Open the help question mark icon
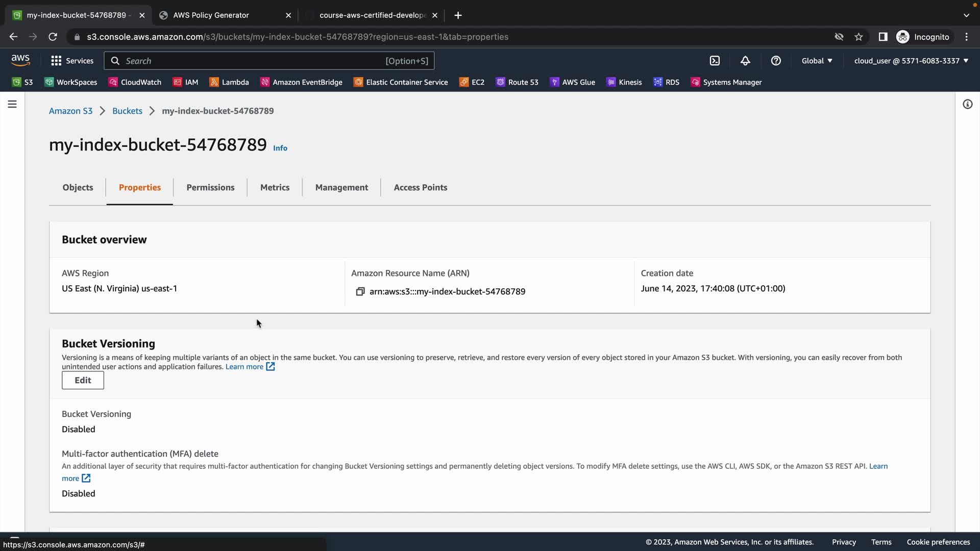Screen dimensions: 980x551 pos(776,61)
